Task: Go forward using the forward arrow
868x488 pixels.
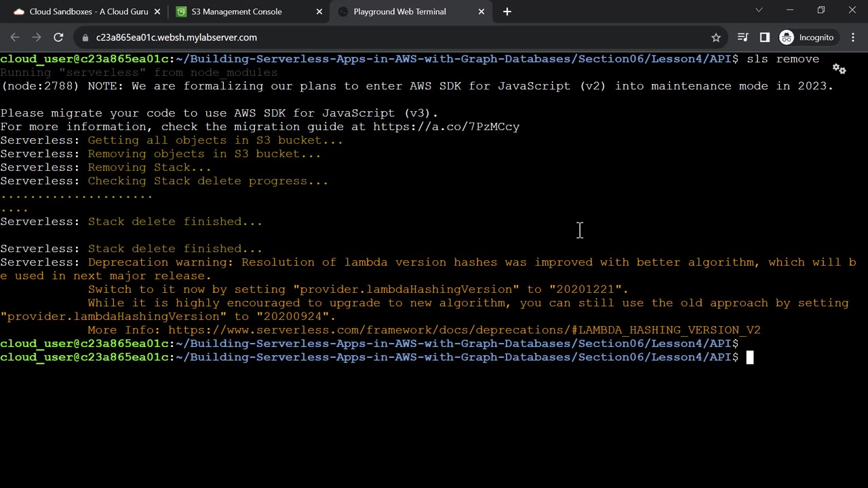Action: point(37,37)
